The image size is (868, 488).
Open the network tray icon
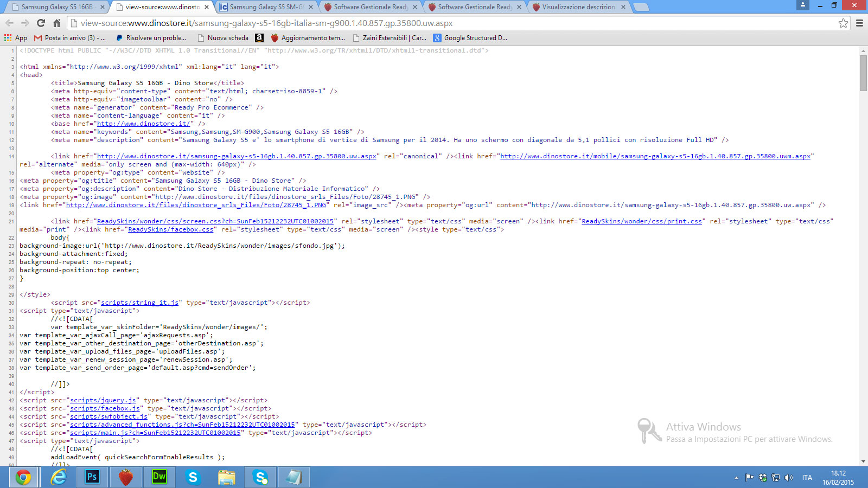tap(776, 478)
